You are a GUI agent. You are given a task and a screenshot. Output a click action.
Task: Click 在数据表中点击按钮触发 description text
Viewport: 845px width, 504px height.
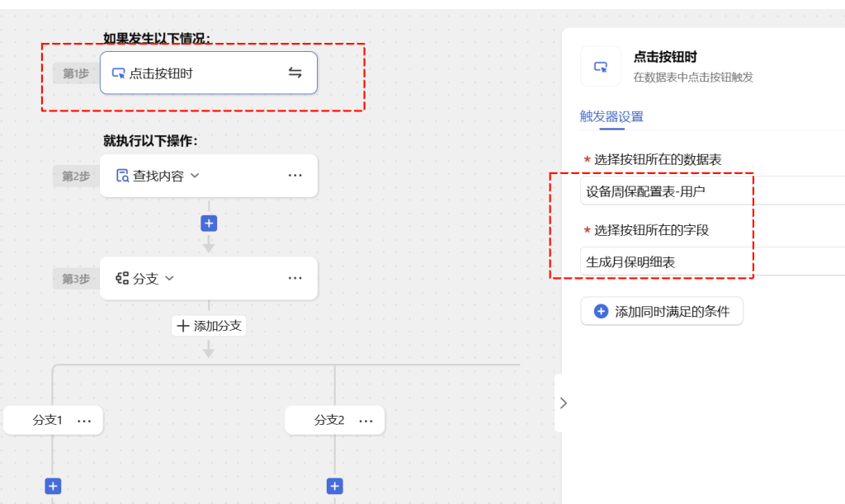click(x=693, y=78)
